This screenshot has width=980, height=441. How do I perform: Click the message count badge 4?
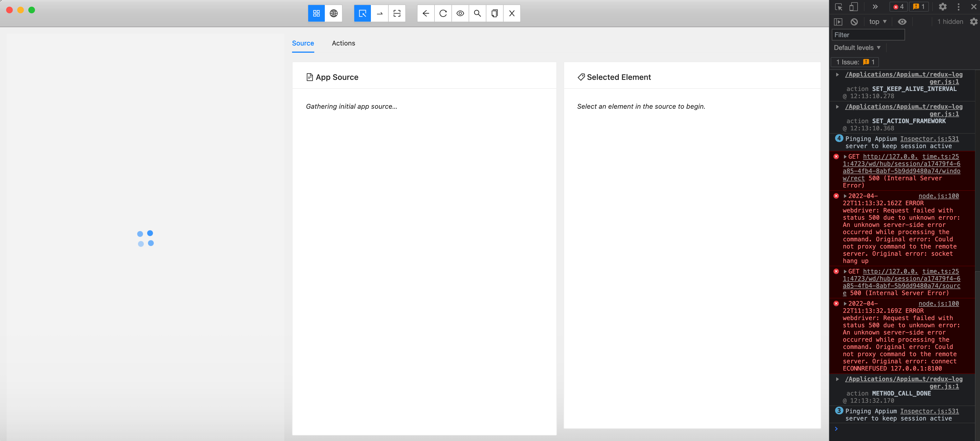[839, 138]
